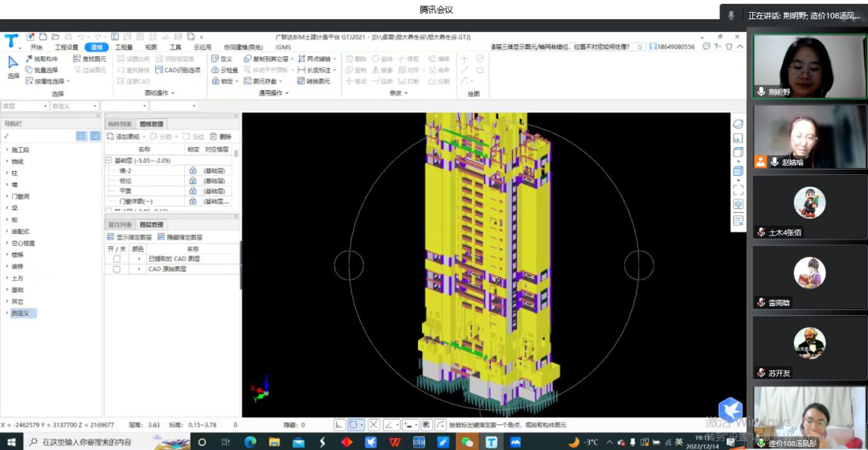Switch navigation bar to list view icon

(x=81, y=136)
